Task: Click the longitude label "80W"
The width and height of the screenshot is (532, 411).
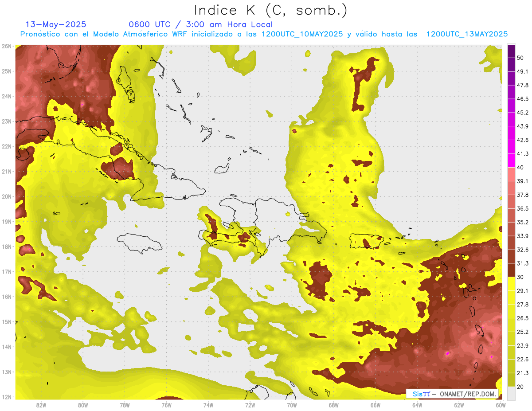Action: click(x=83, y=405)
